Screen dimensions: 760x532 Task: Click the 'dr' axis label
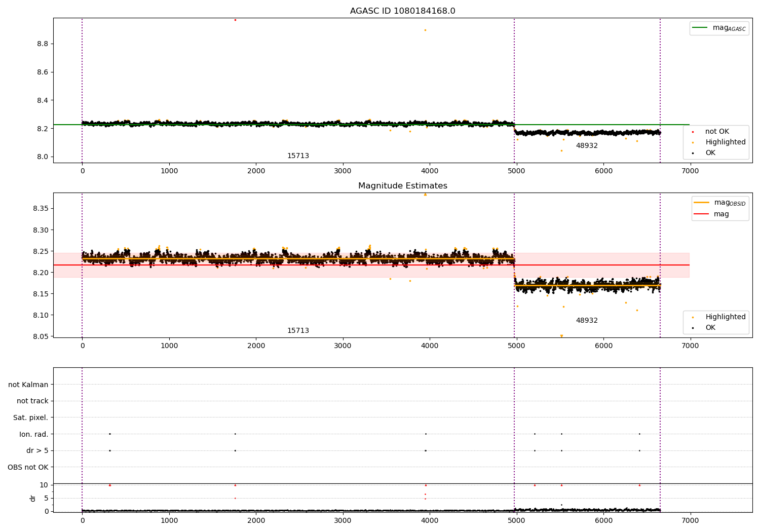pyautogui.click(x=33, y=498)
